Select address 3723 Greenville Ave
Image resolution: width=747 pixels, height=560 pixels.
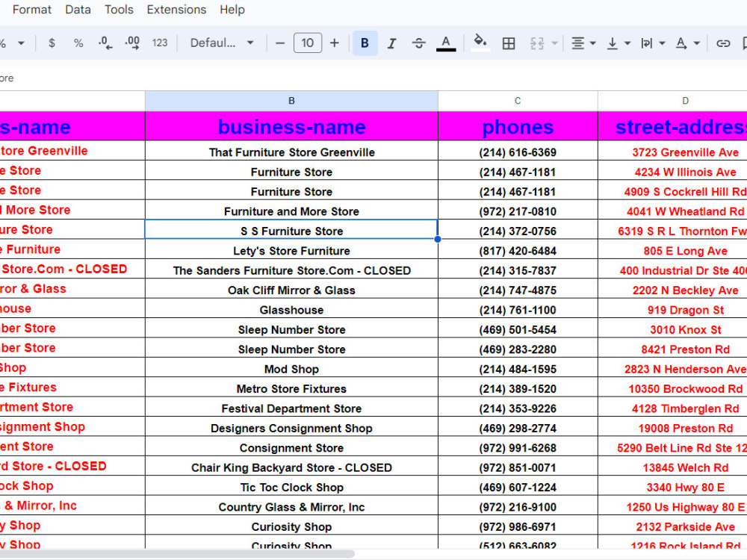pos(673,152)
